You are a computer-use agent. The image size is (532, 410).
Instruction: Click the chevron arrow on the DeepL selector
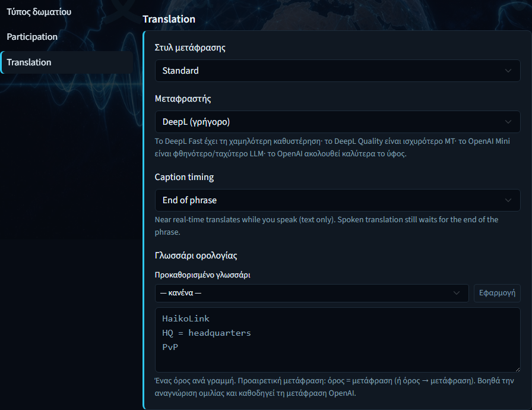[508, 122]
